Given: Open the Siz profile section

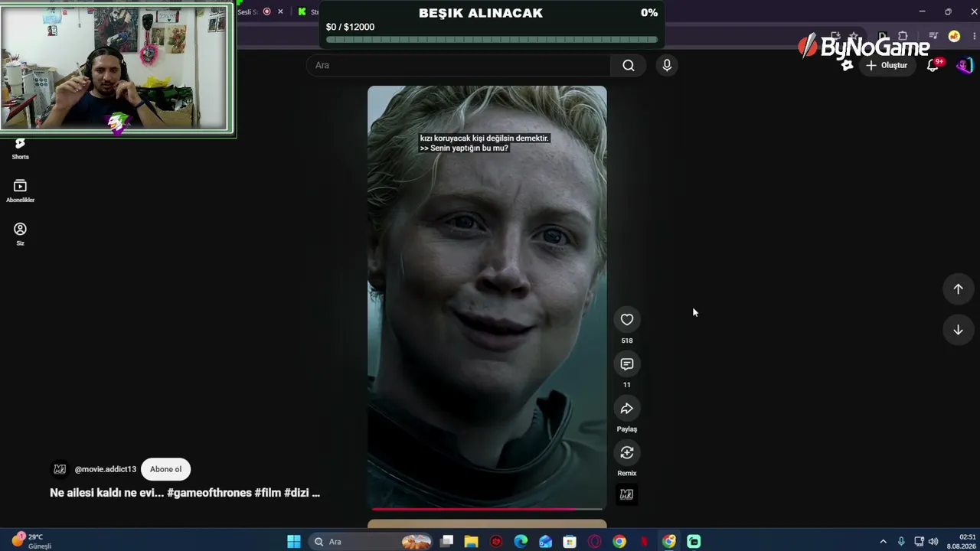Looking at the screenshot, I should (x=20, y=233).
